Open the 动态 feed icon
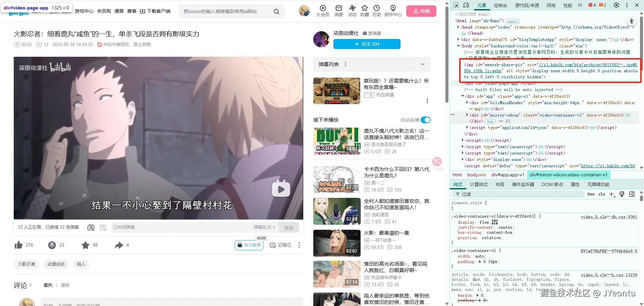Screen dimensions: 644x306 (x=352, y=11)
